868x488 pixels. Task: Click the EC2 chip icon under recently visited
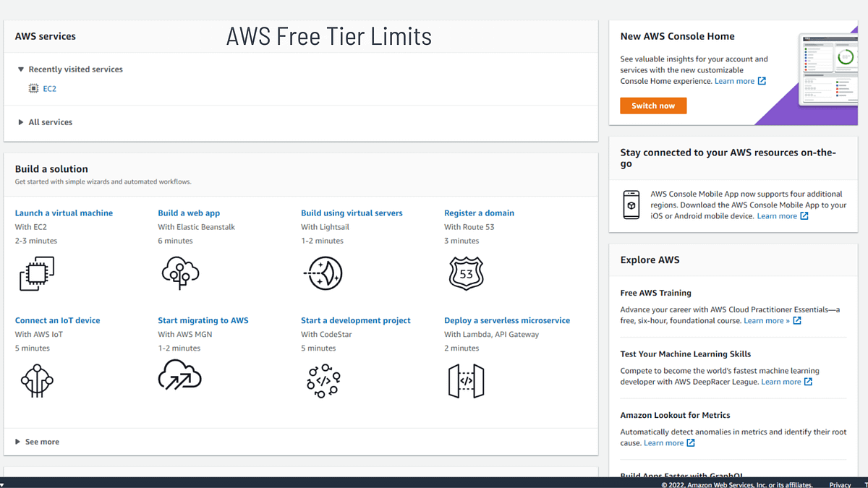pos(33,88)
